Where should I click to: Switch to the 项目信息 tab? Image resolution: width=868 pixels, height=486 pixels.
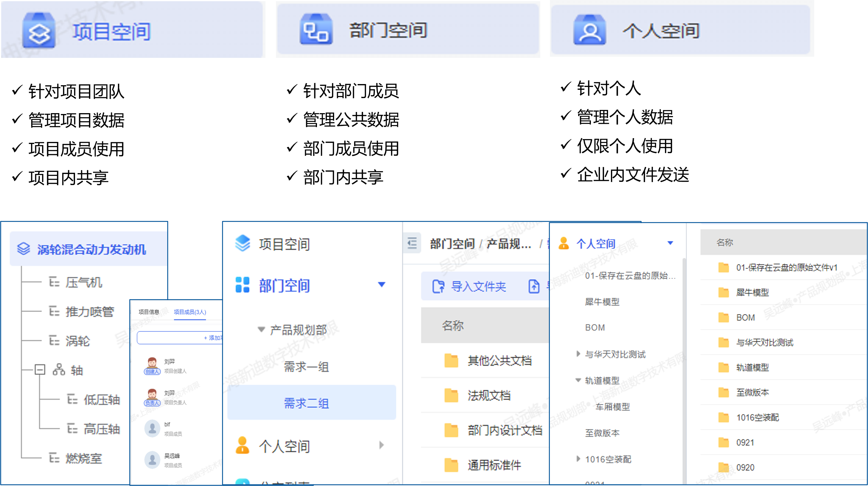pyautogui.click(x=149, y=312)
